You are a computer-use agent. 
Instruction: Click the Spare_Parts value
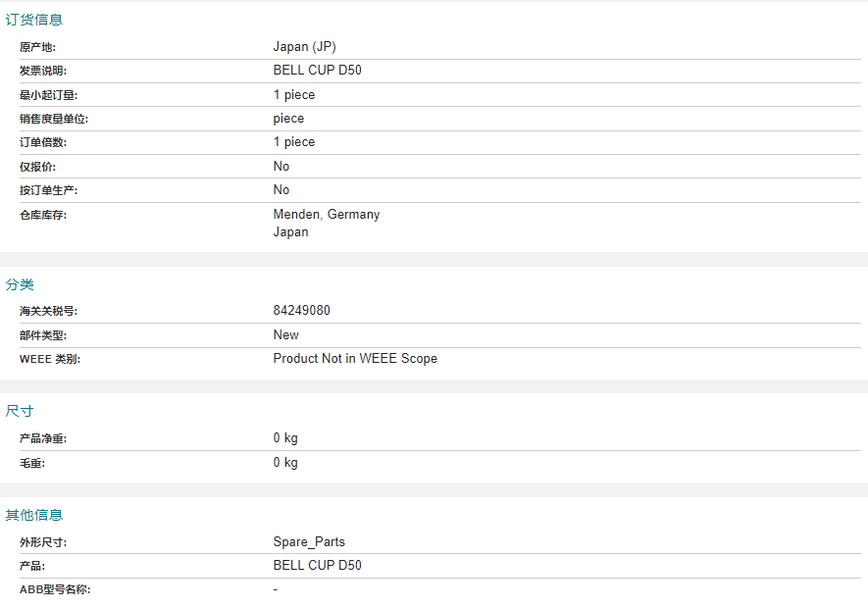coord(309,541)
